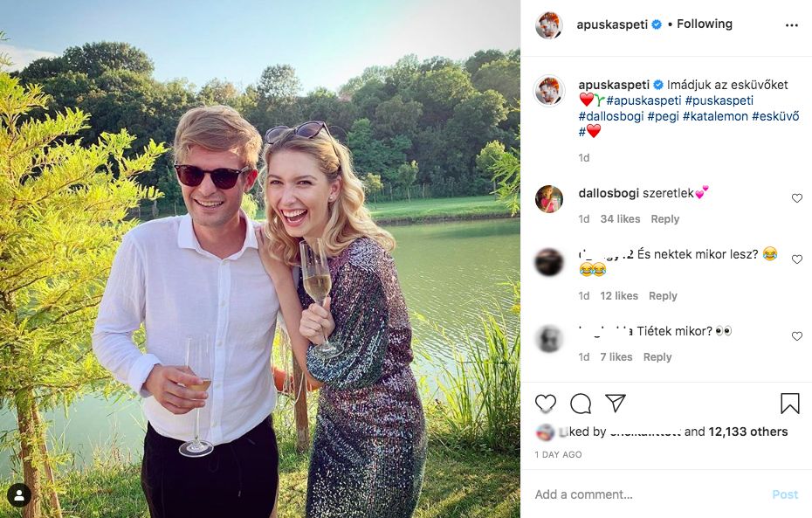This screenshot has height=518, width=812.
Task: View 34 likes on dallosbogi's comment
Action: coord(620,219)
